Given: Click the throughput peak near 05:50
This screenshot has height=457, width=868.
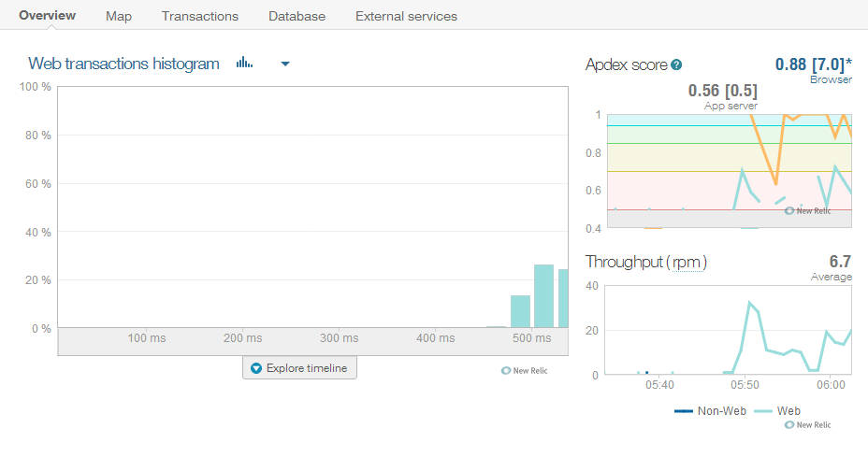Looking at the screenshot, I should 749,303.
